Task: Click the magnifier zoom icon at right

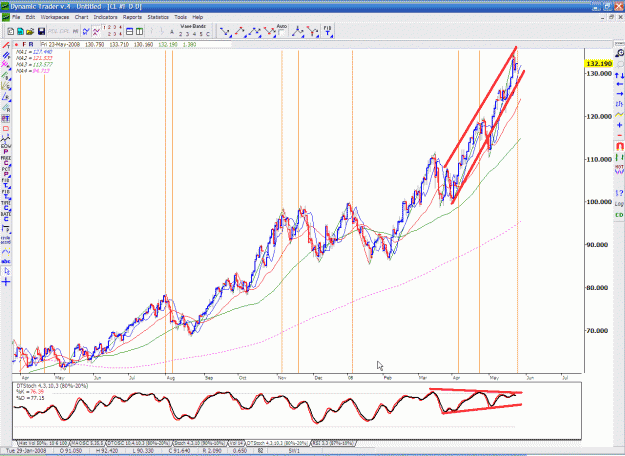Action: (x=619, y=53)
